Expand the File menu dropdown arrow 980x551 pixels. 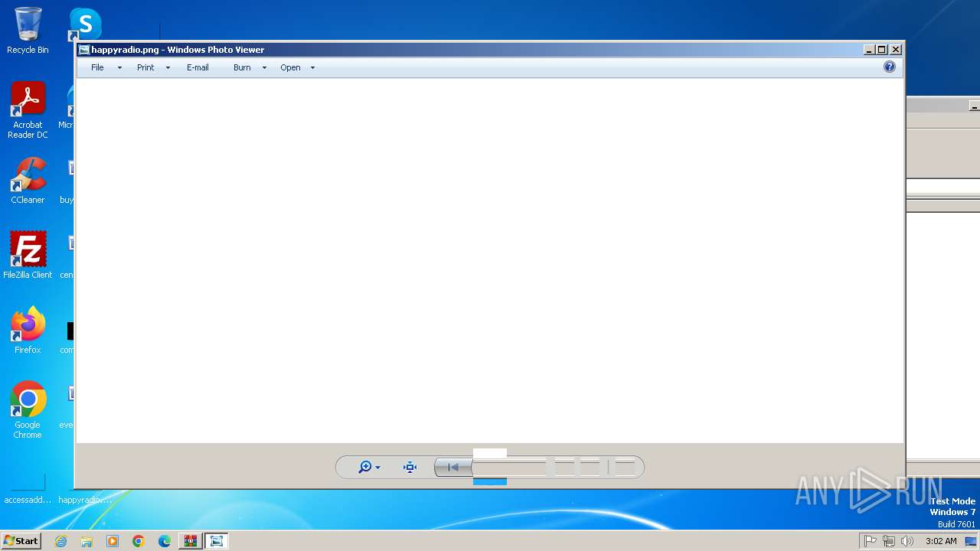[x=119, y=68]
